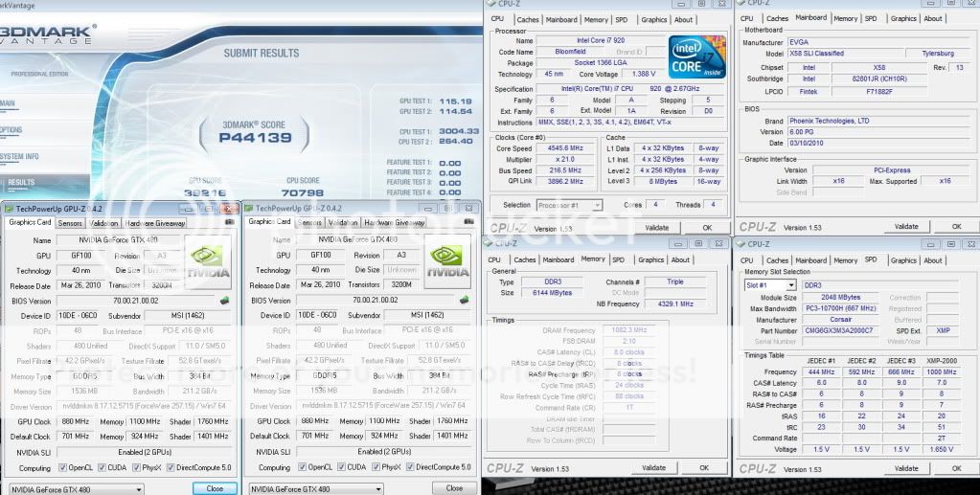
Task: Open System Info in the 3DMark Vantage sidebar
Action: click(x=21, y=156)
